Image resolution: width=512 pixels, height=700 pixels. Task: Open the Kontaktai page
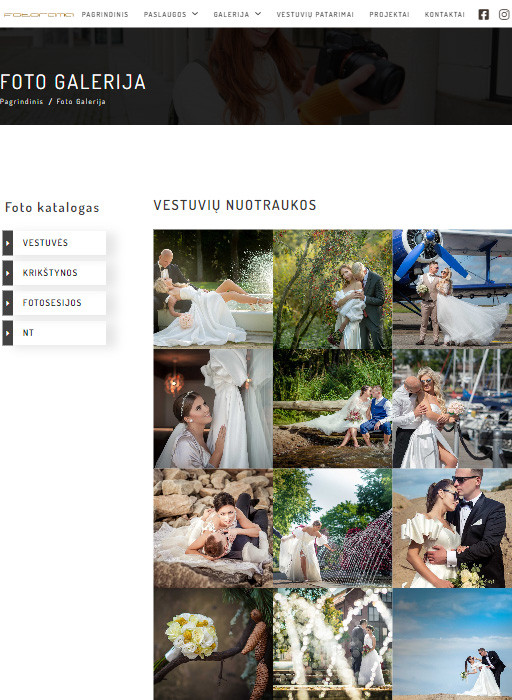pos(445,14)
